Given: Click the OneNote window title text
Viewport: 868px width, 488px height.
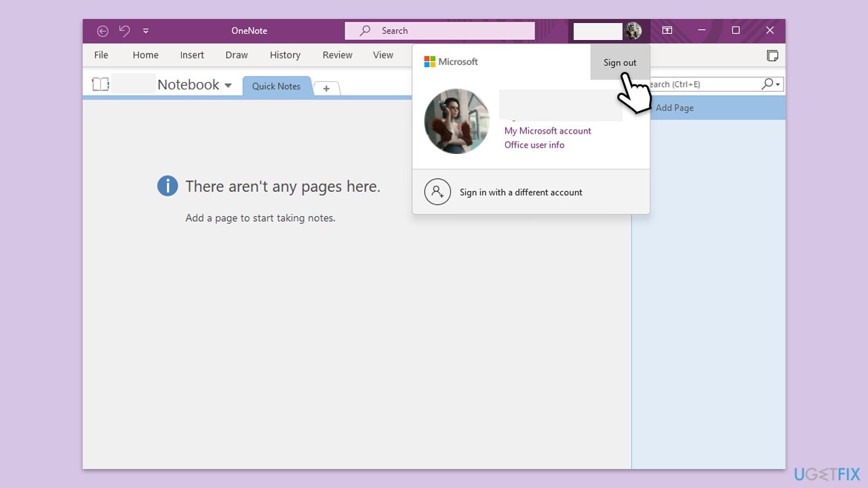Looking at the screenshot, I should point(249,30).
